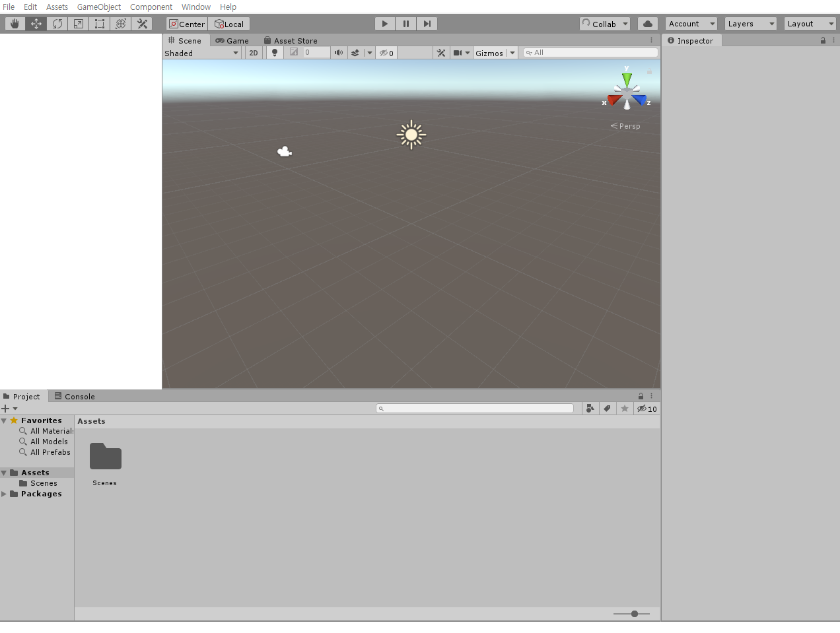Open the Inspector tab

coord(691,40)
